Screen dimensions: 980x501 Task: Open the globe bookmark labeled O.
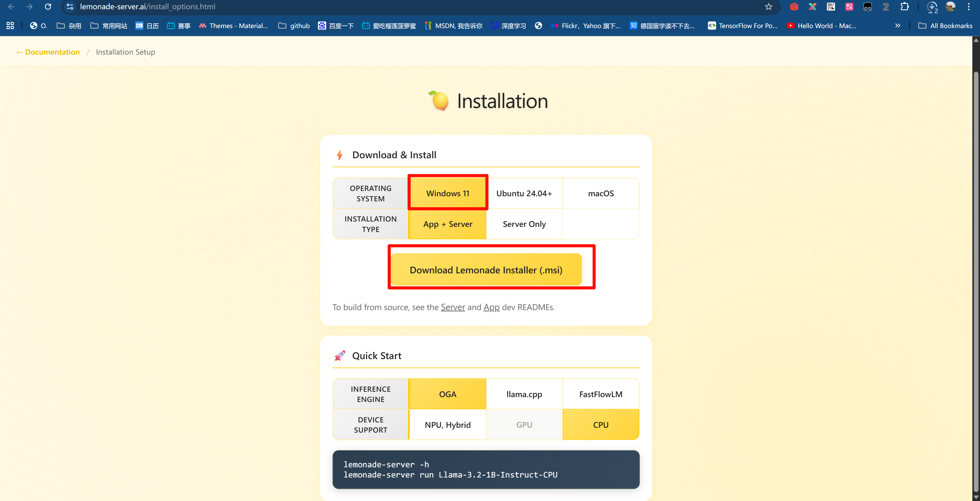(x=39, y=26)
